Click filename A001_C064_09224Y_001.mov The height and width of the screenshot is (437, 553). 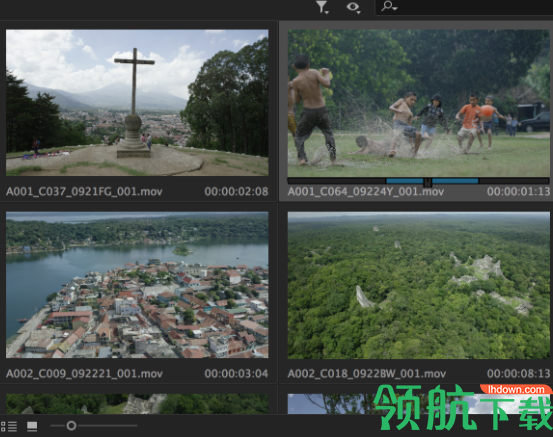pos(366,192)
